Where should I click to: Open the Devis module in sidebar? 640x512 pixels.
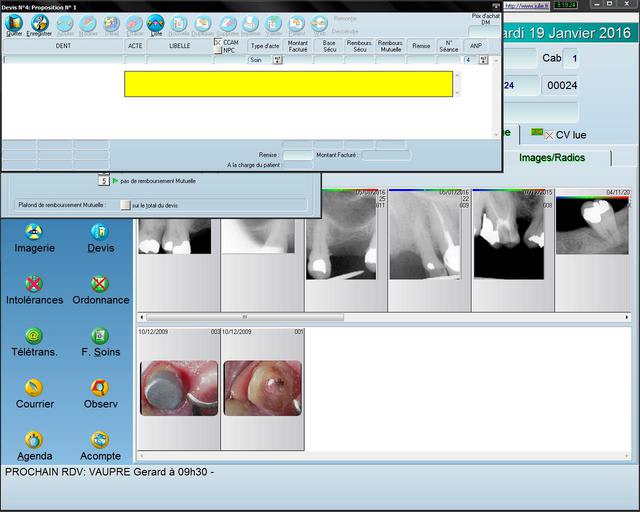(100, 232)
